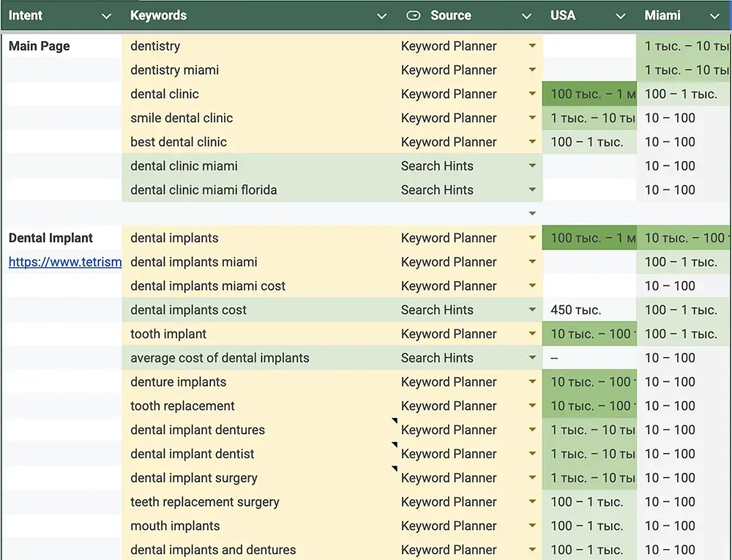
Task: Open the USA column filter chevron
Action: [621, 16]
